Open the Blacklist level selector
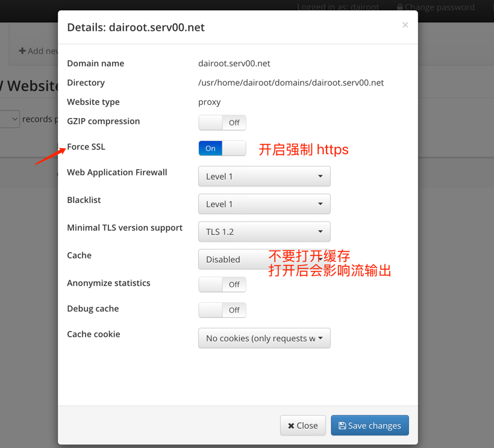This screenshot has width=494, height=448. coord(264,204)
